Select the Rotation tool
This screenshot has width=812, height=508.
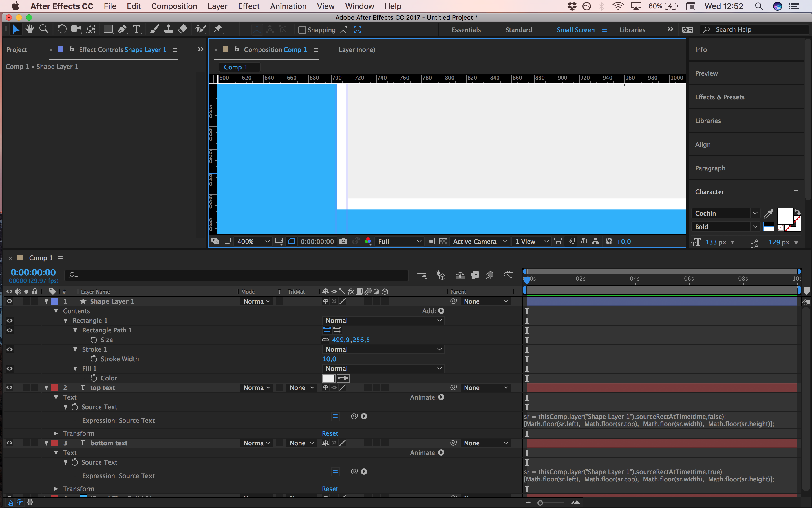[x=61, y=30]
